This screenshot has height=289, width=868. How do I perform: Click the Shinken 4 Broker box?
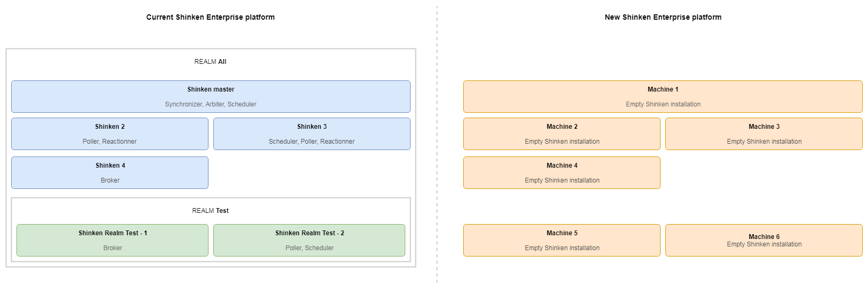(110, 173)
